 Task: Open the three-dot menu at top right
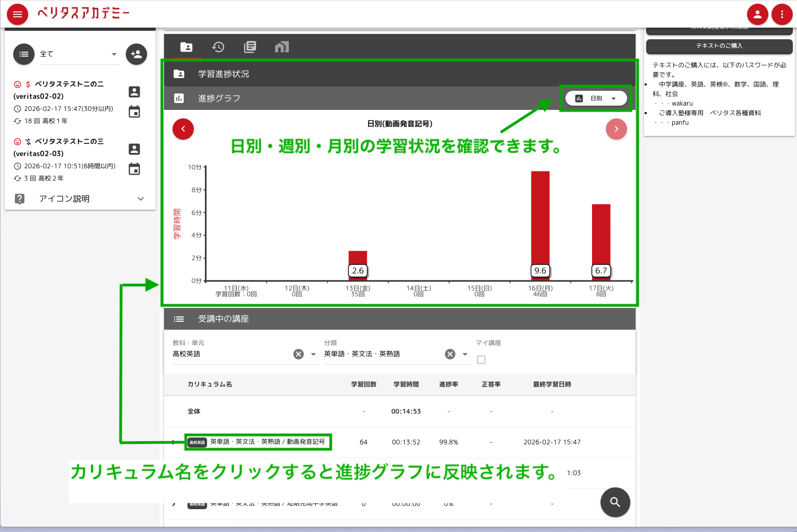[782, 14]
